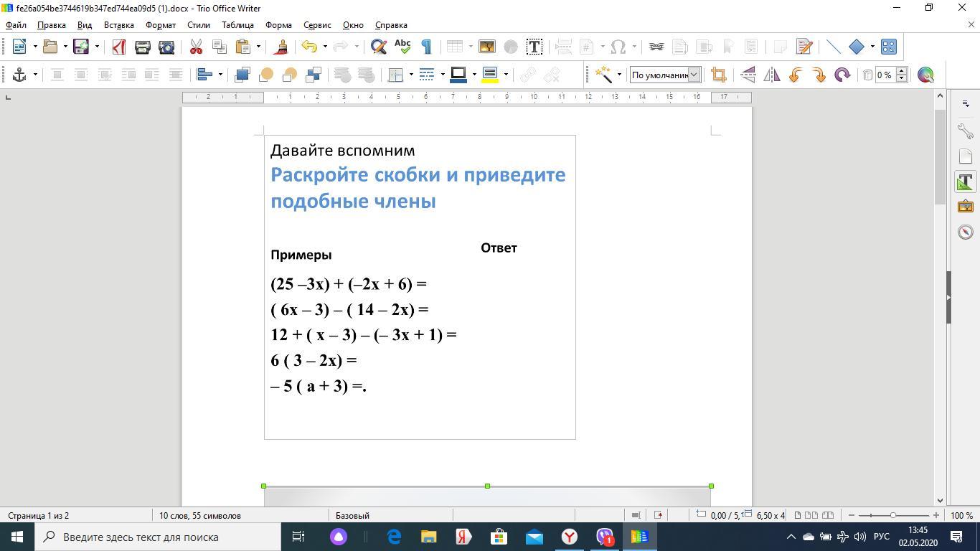Click the Anchor icon
980x551 pixels.
point(19,75)
